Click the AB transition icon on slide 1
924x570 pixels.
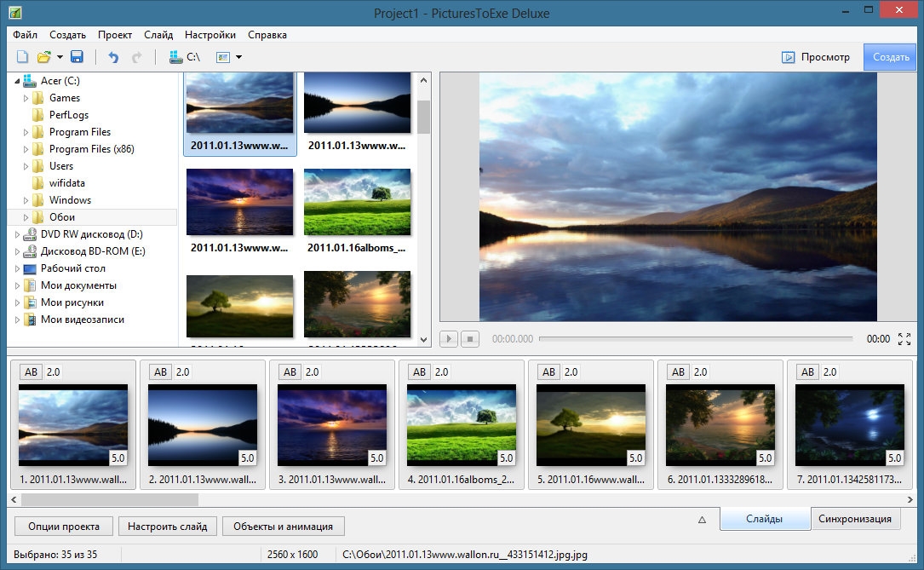32,371
